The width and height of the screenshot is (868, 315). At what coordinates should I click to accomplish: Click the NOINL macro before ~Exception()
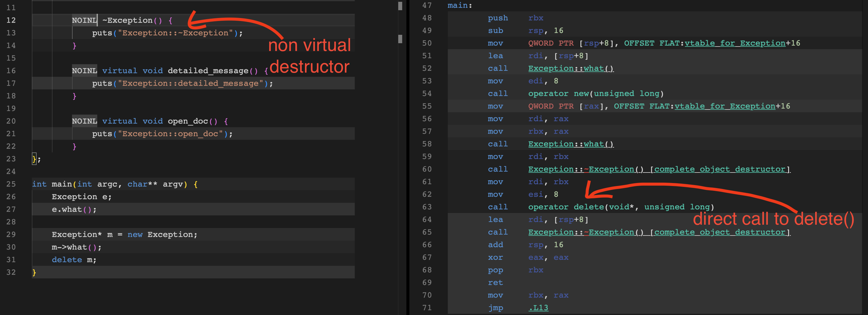tap(85, 20)
